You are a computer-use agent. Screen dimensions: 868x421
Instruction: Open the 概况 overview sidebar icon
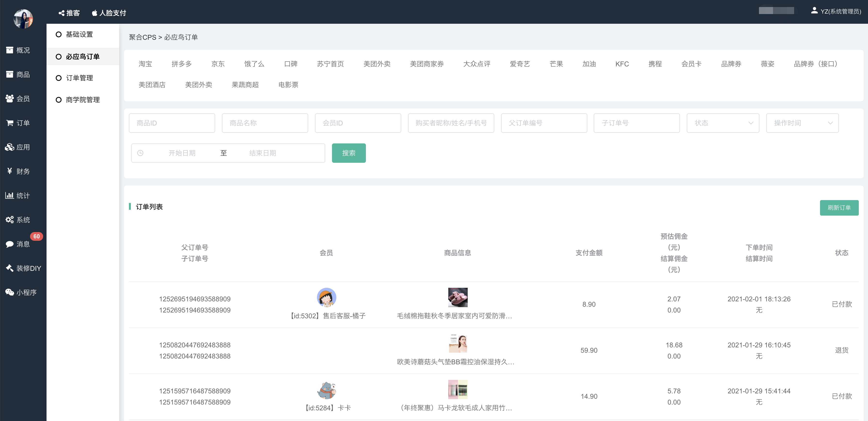click(x=10, y=50)
